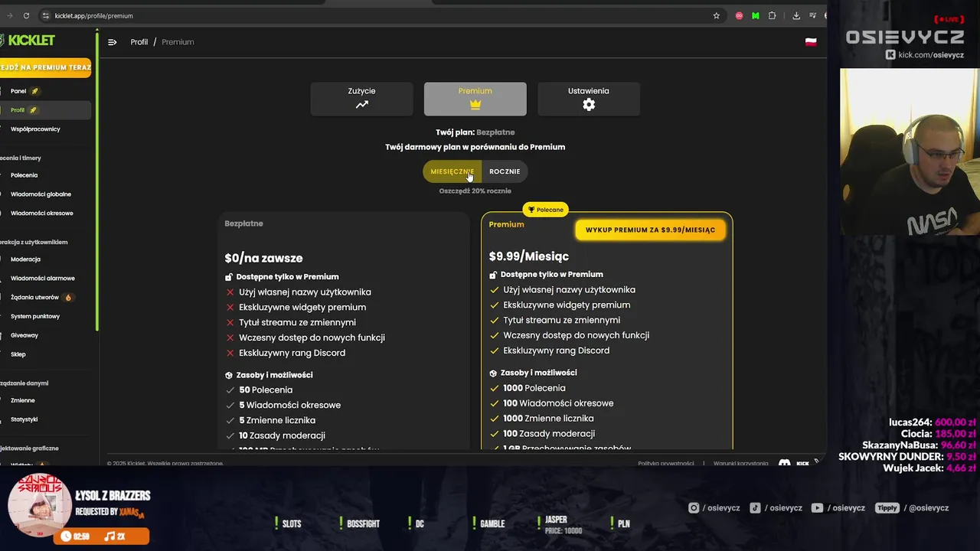Image resolution: width=980 pixels, height=551 pixels.
Task: Open the Zużycie tab
Action: coord(362,99)
